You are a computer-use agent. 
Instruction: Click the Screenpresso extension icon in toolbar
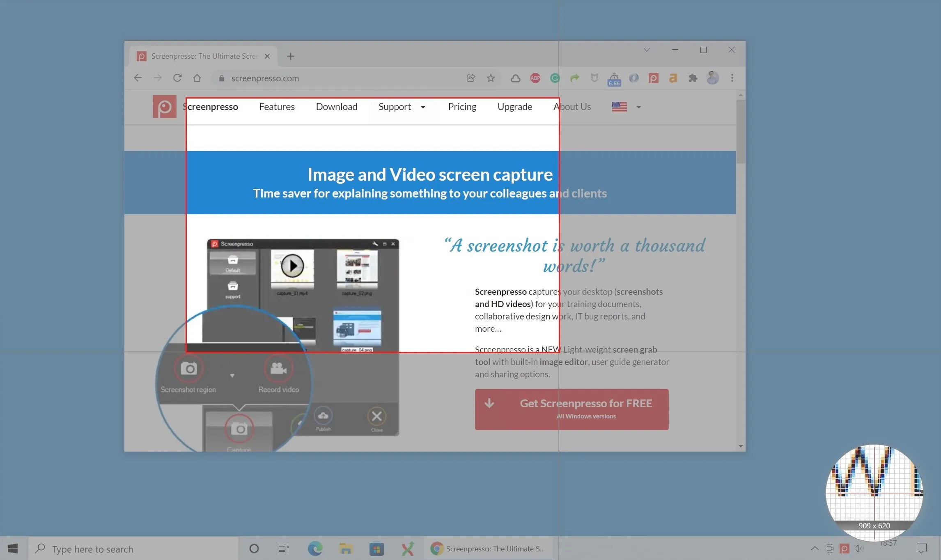click(x=653, y=78)
